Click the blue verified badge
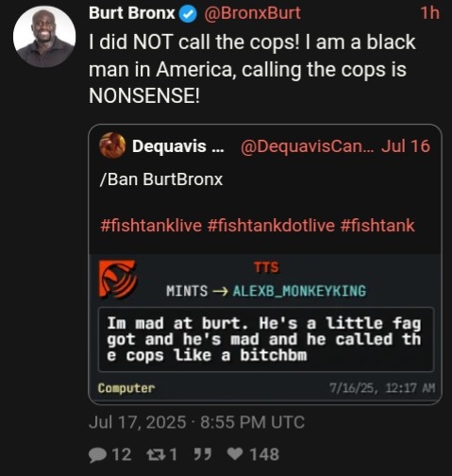452x476 pixels. click(x=188, y=14)
